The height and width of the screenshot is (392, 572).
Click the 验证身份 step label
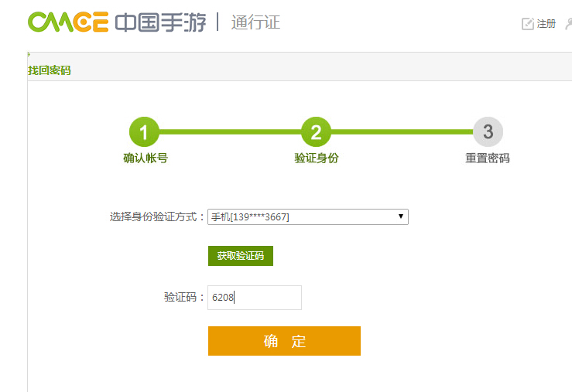pyautogui.click(x=317, y=158)
